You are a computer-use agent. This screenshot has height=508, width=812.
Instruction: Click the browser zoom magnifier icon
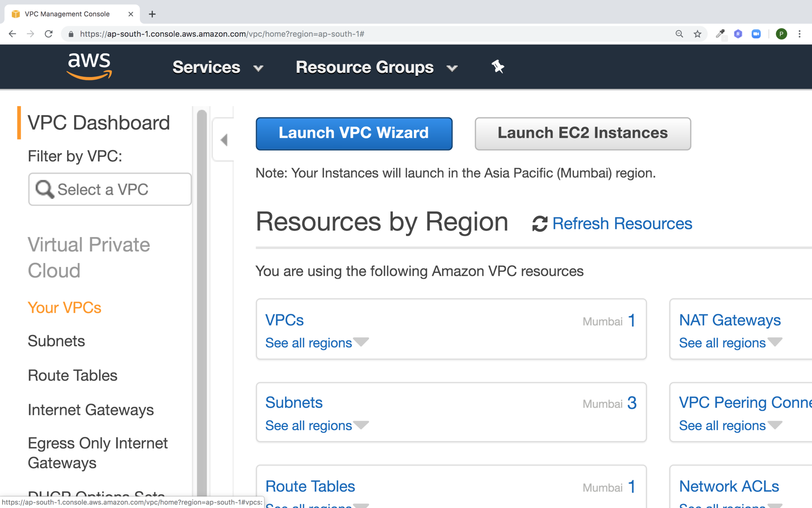[x=679, y=34]
